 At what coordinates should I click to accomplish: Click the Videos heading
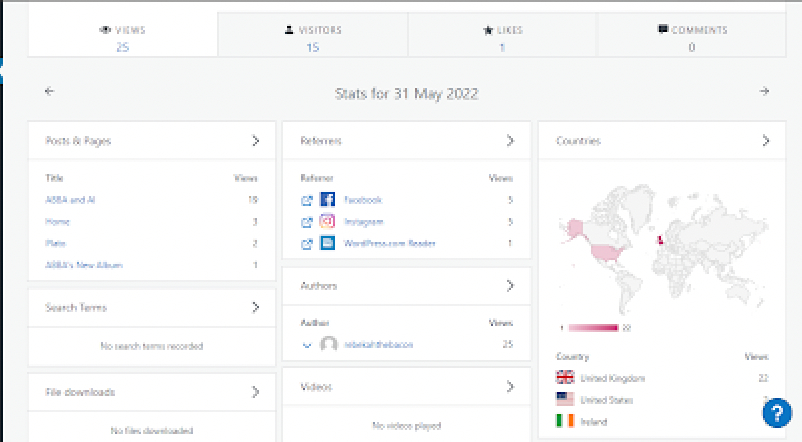316,386
